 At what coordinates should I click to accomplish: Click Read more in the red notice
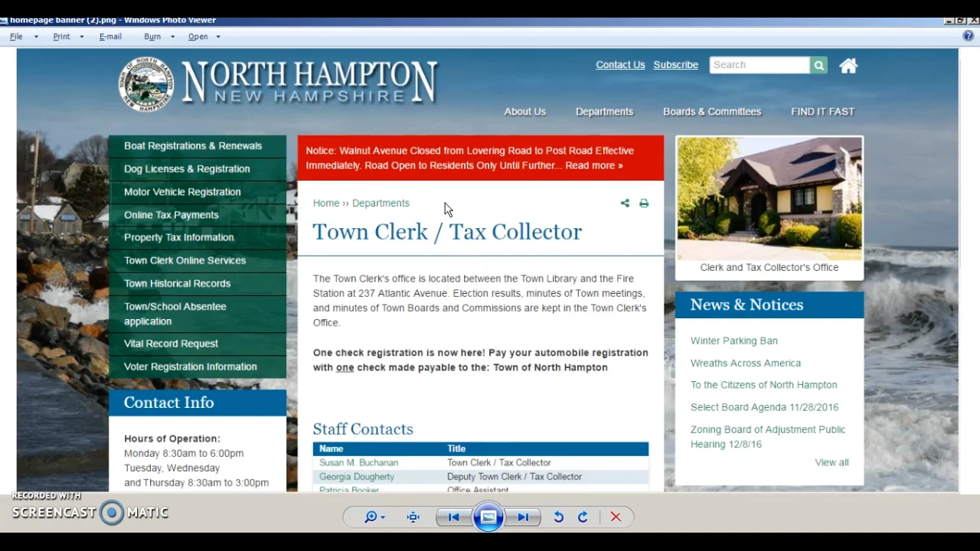pos(594,165)
